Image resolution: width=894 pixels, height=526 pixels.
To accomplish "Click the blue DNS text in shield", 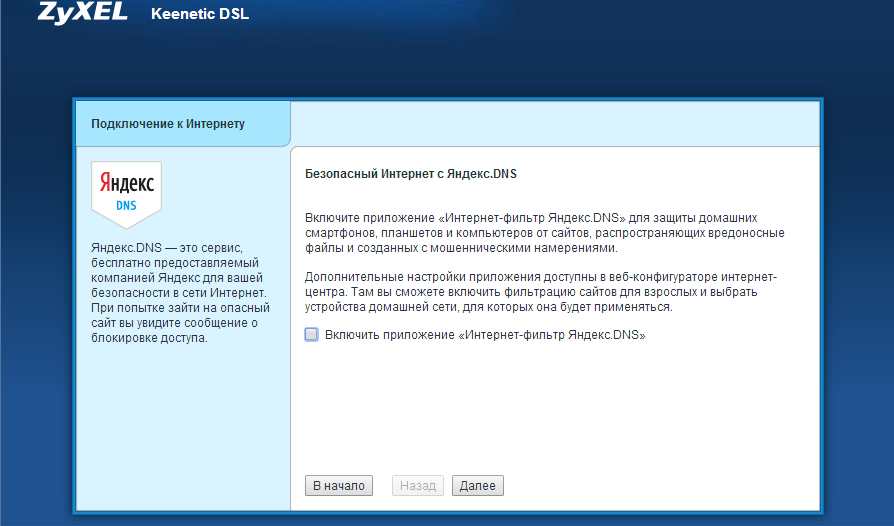I will (x=126, y=205).
